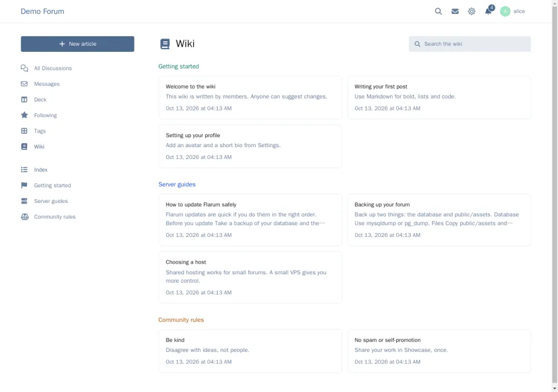
Task: Click the Tags grid icon
Action: [x=24, y=131]
